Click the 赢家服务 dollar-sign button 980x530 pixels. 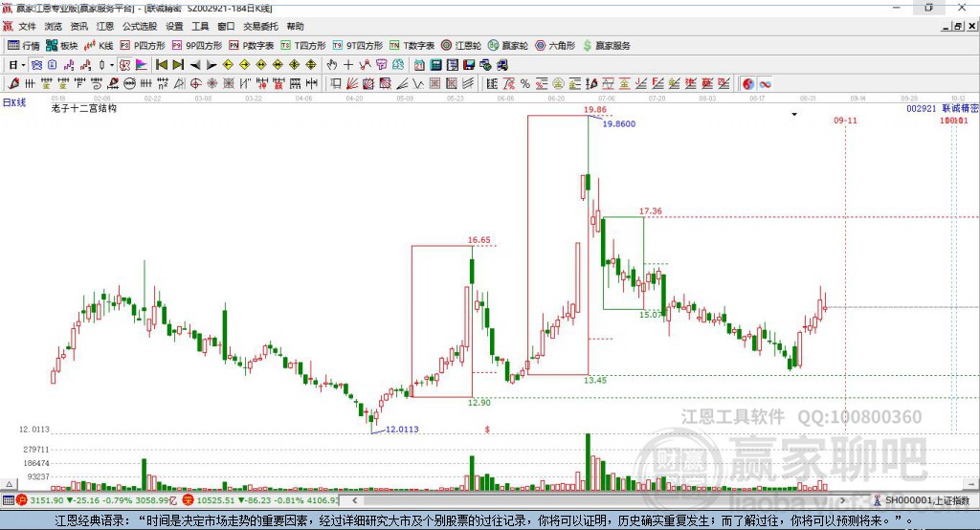click(606, 46)
